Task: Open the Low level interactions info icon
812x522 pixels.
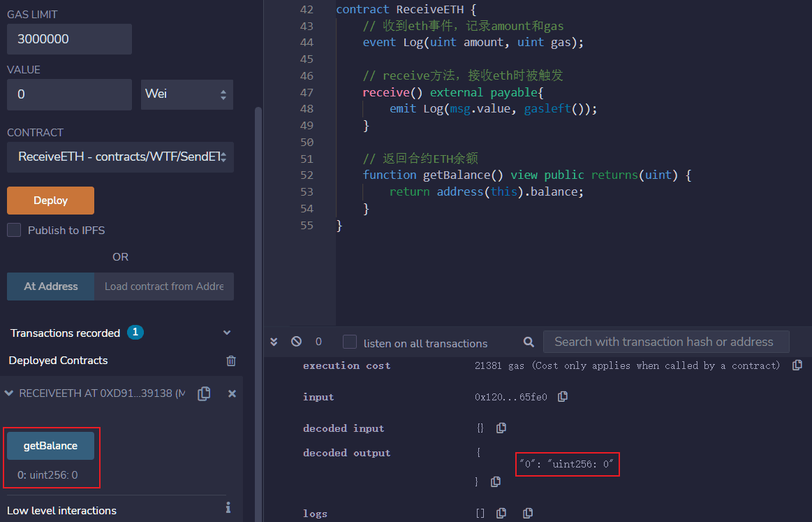Action: tap(228, 508)
